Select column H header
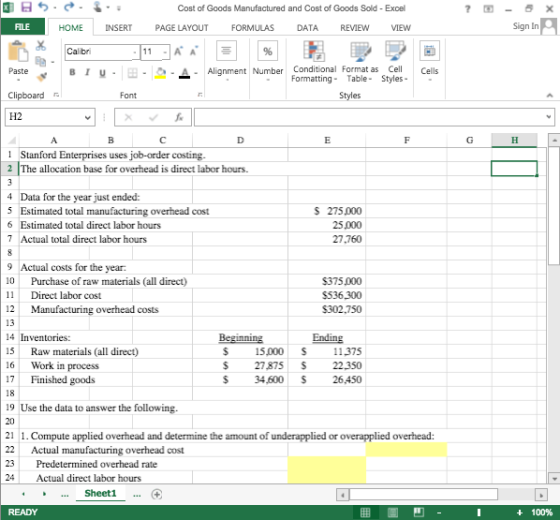Image resolution: width=560 pixels, height=520 pixels. pyautogui.click(x=514, y=140)
